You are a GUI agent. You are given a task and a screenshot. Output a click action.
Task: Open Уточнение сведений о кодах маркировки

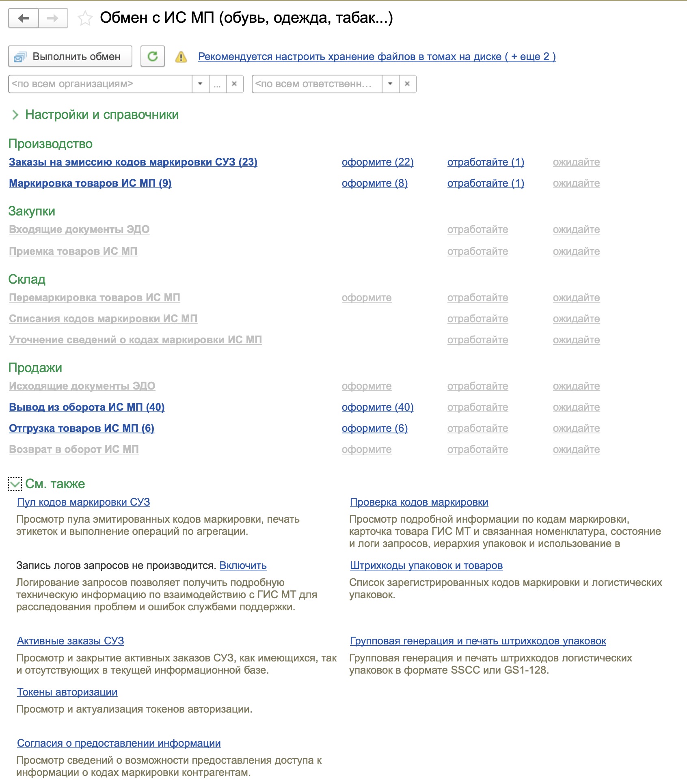tap(136, 340)
